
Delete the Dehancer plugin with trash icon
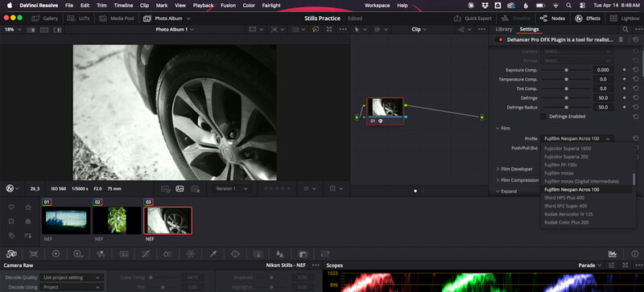point(621,39)
